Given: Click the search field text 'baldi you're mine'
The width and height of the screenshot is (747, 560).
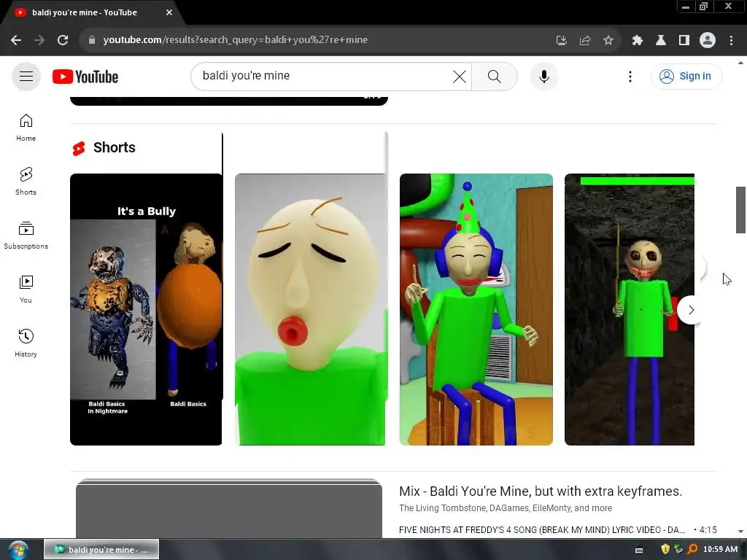Looking at the screenshot, I should 246,76.
